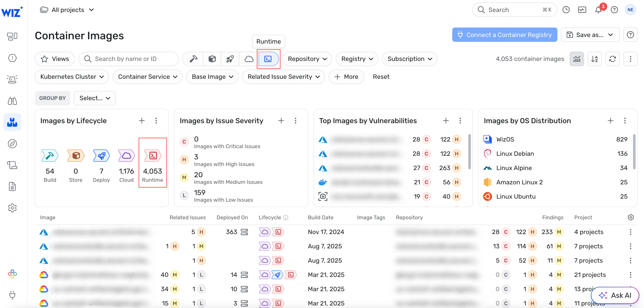Open the toolbar three-dot options menu
This screenshot has width=644, height=308.
pos(630,59)
